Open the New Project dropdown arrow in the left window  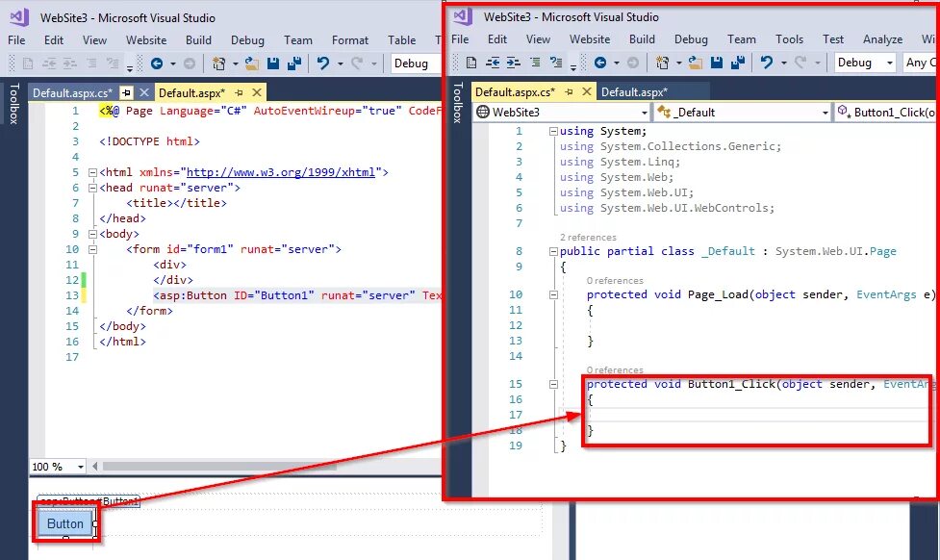pyautogui.click(x=235, y=63)
